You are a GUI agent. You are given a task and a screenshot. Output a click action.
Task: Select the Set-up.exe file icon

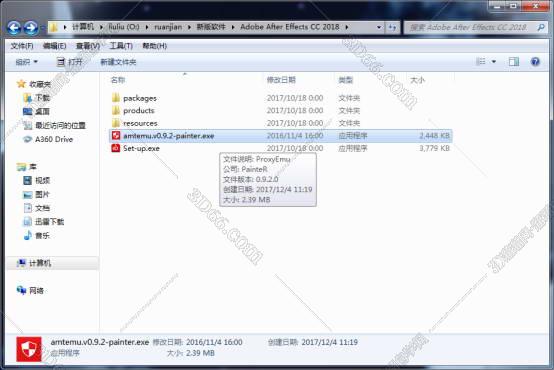116,148
